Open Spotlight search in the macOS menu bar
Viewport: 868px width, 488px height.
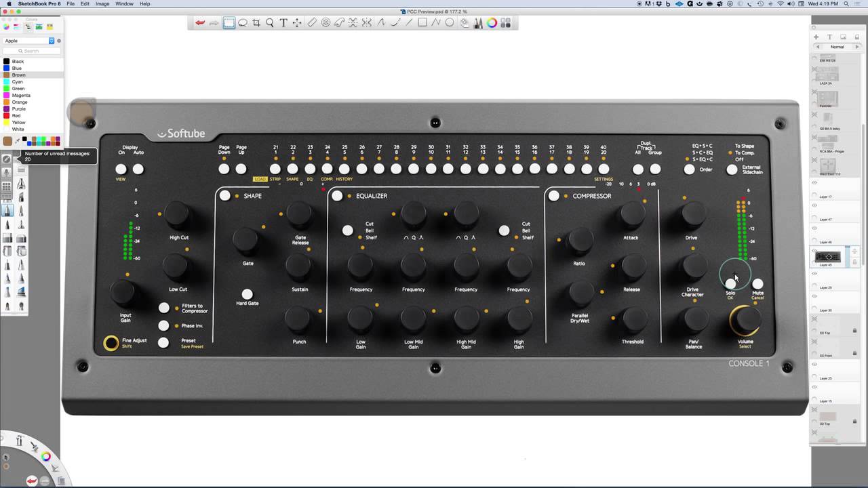coord(846,3)
